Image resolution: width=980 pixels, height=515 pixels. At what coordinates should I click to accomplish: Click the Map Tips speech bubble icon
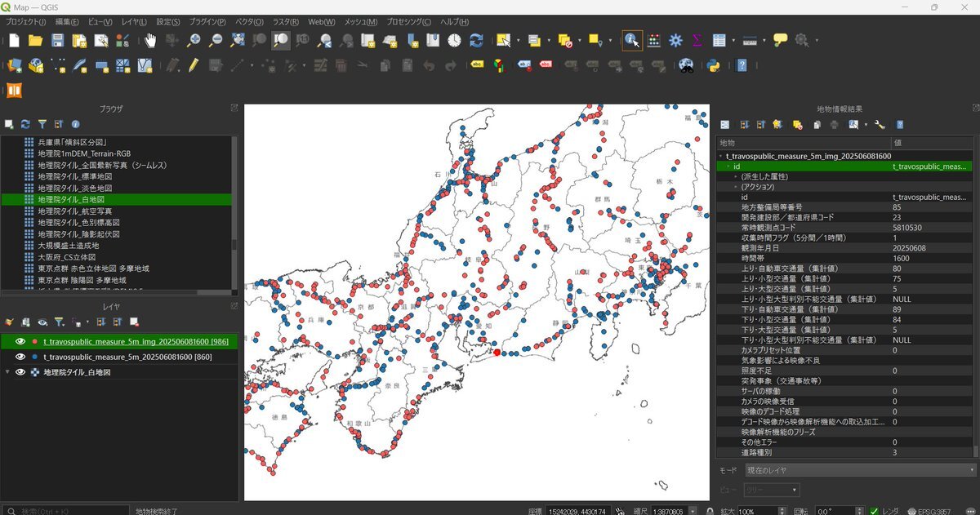(x=781, y=40)
